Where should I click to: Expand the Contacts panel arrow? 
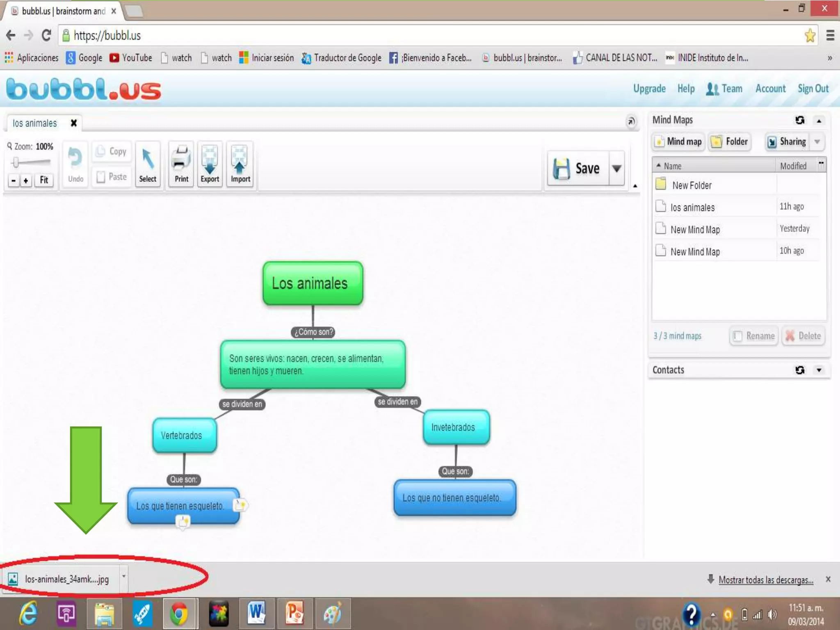coord(819,370)
